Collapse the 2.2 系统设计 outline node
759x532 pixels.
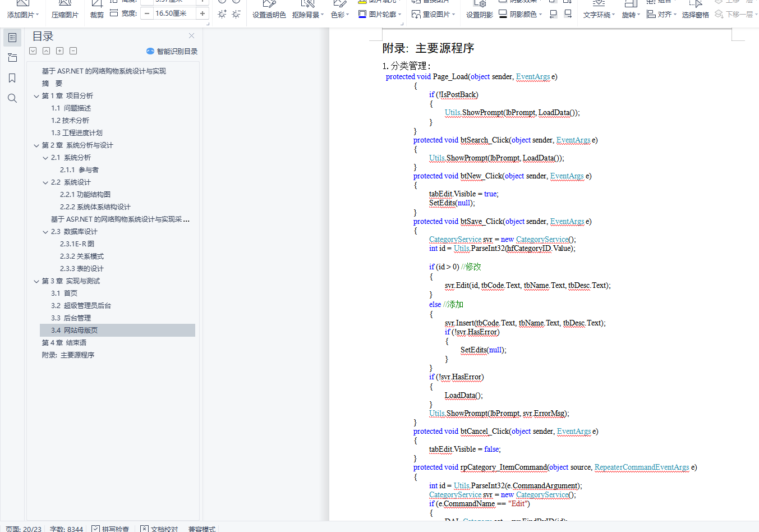point(45,182)
